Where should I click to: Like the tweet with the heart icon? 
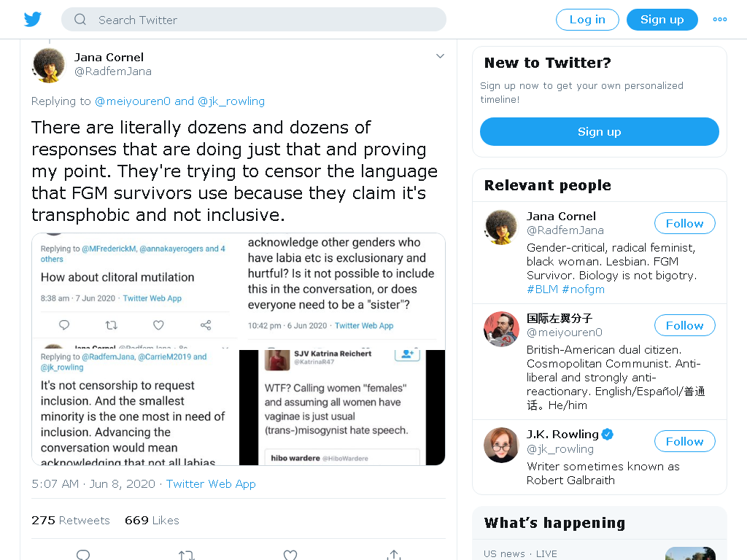click(290, 555)
